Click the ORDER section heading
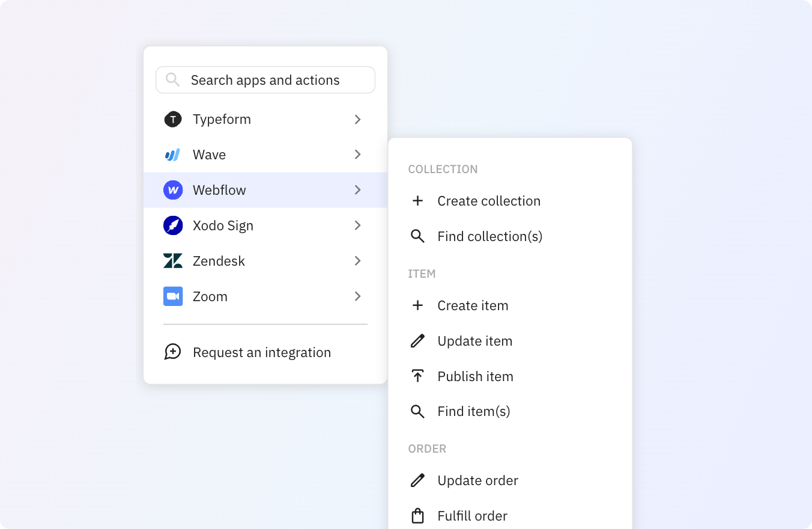Viewport: 812px width, 529px height. point(427,449)
